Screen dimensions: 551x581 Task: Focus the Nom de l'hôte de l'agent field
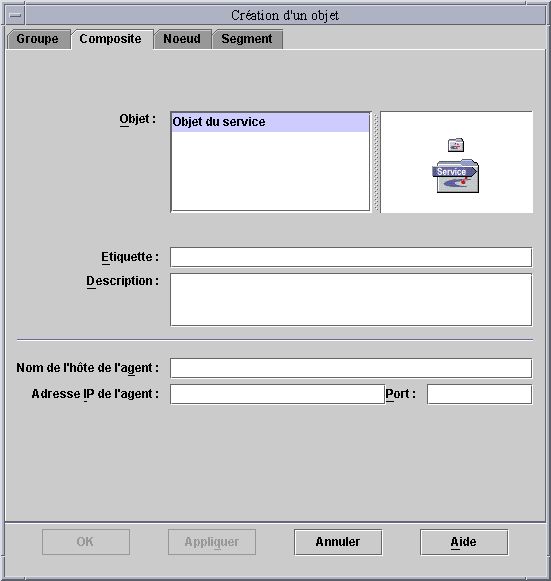[x=351, y=368]
